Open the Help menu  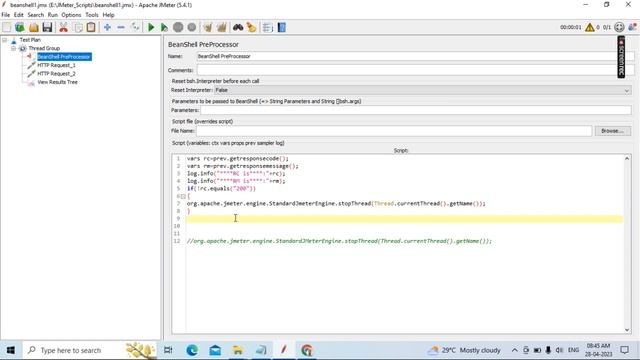point(108,15)
